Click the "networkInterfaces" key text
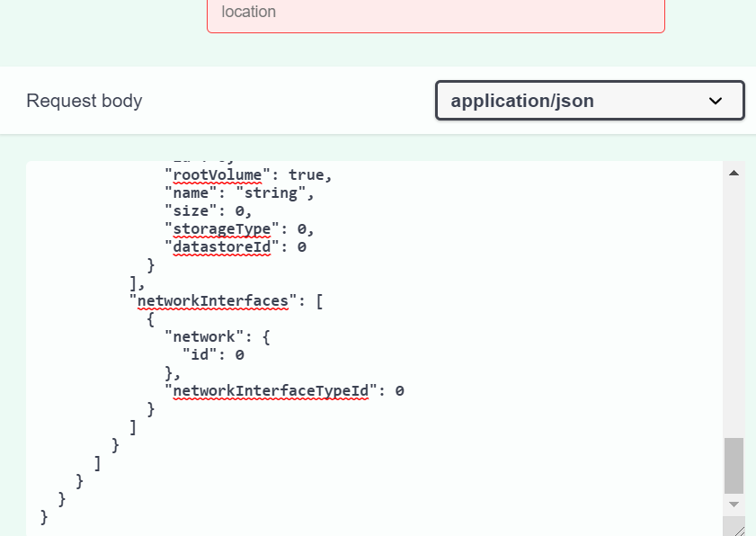 pos(213,300)
